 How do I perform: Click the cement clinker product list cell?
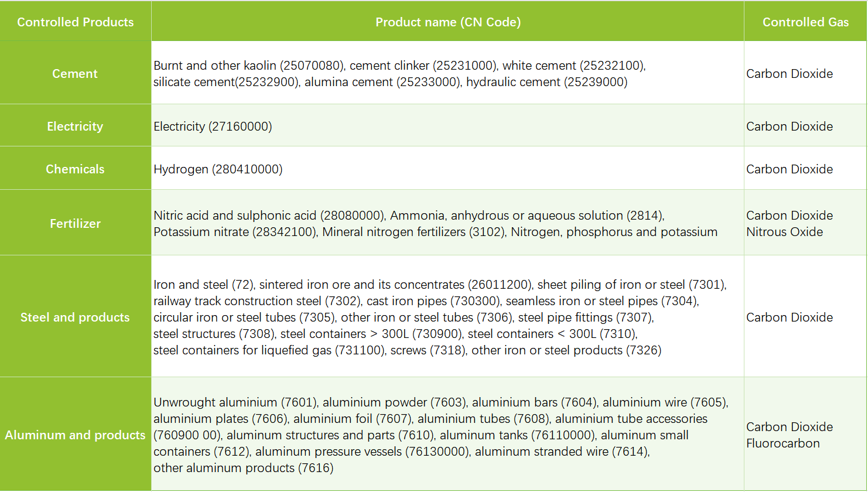click(x=399, y=74)
